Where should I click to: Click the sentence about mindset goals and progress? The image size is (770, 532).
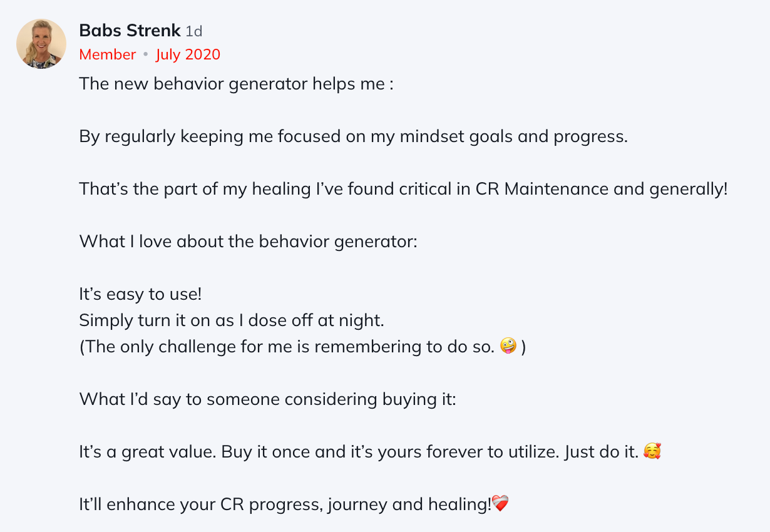tap(353, 136)
